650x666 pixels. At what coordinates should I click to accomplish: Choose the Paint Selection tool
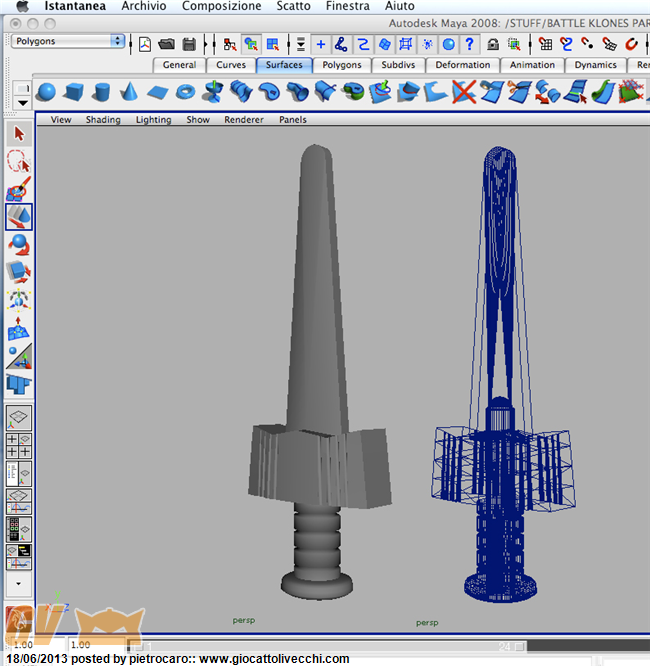pyautogui.click(x=19, y=189)
